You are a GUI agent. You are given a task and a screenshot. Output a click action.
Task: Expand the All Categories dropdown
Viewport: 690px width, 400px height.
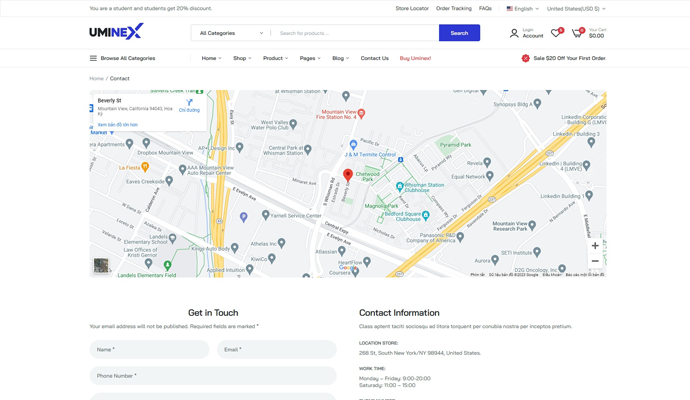(x=231, y=33)
